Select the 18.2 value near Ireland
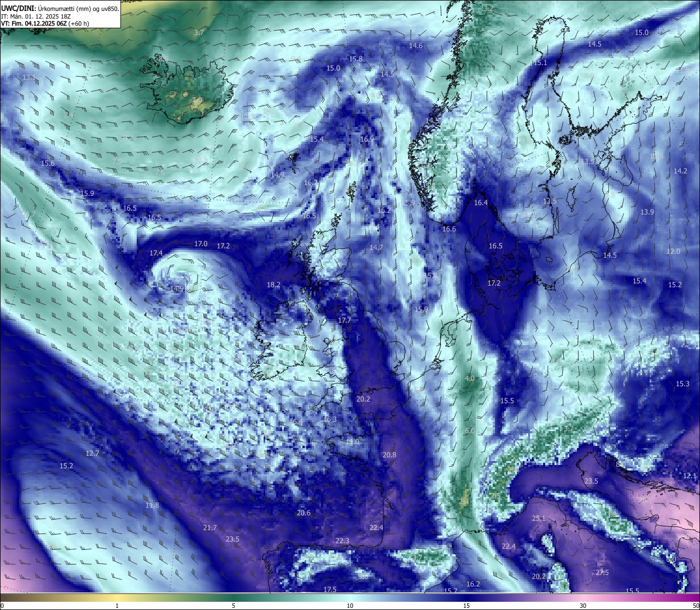Screen dimensions: 700x610 point(273,284)
